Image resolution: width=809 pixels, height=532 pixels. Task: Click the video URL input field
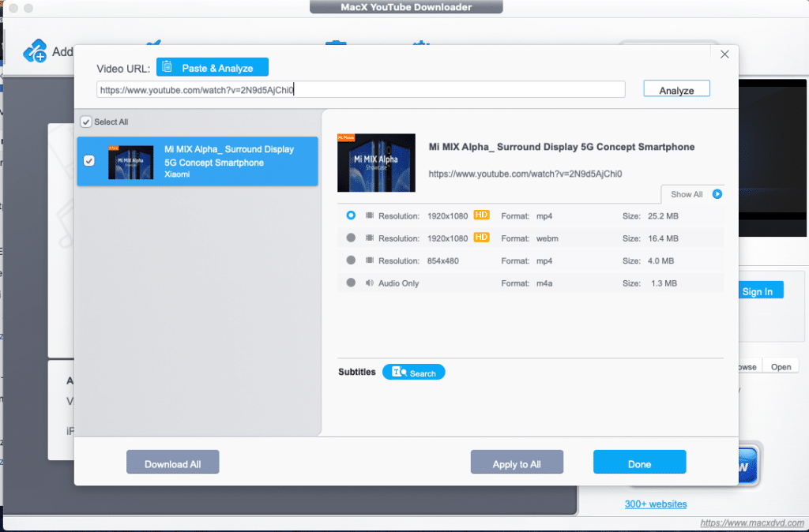coord(360,88)
